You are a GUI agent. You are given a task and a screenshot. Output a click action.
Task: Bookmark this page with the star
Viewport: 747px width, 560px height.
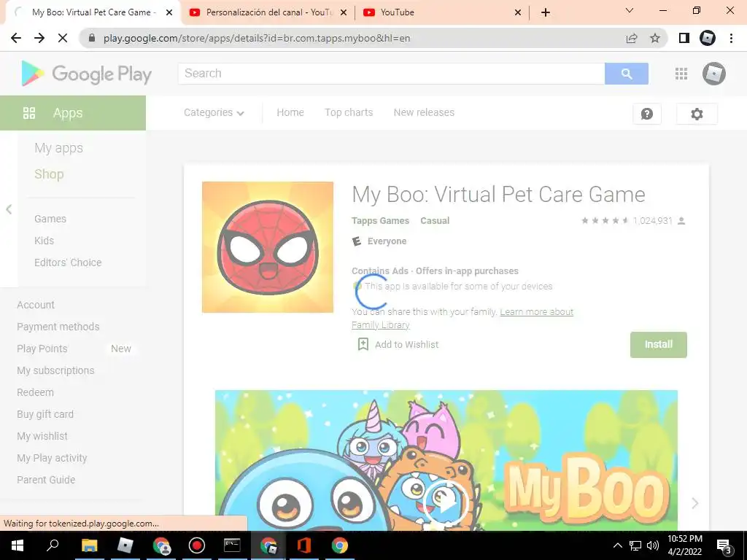tap(655, 38)
